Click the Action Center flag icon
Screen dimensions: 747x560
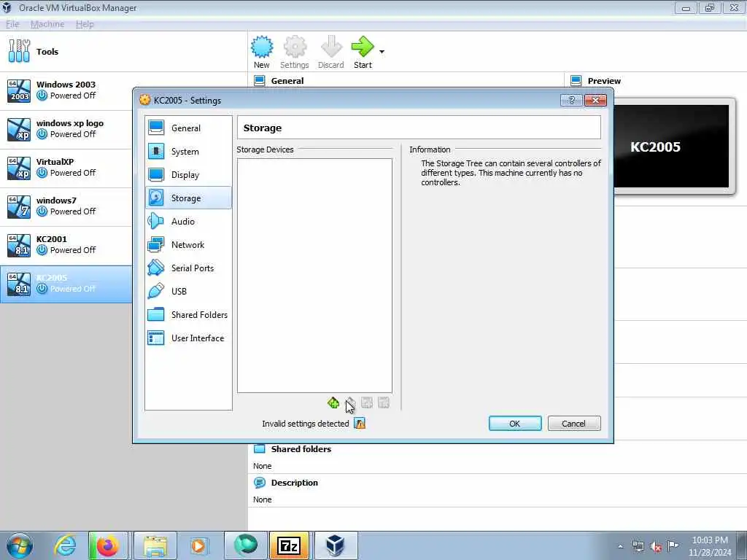[673, 546]
